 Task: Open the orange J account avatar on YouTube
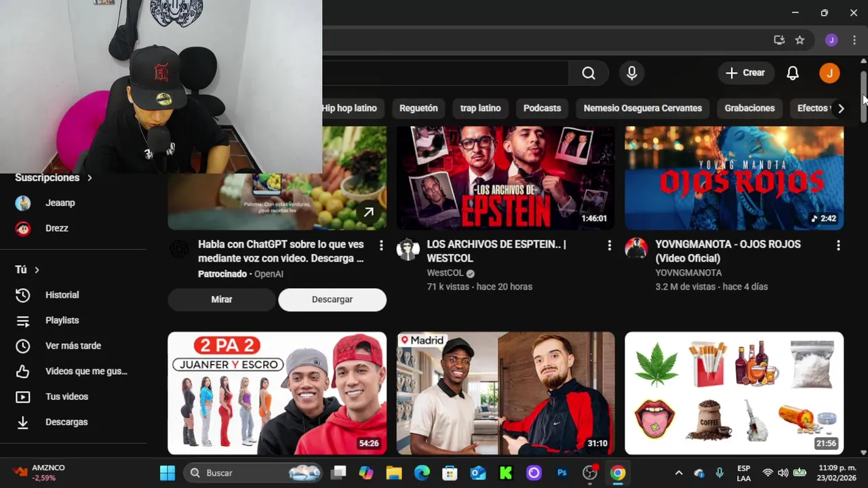[829, 73]
